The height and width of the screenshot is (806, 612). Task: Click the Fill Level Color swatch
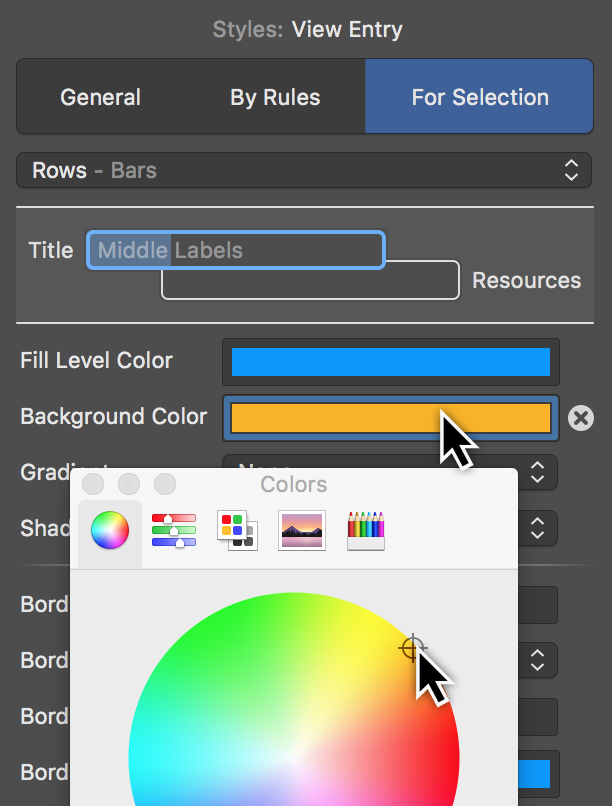click(390, 362)
